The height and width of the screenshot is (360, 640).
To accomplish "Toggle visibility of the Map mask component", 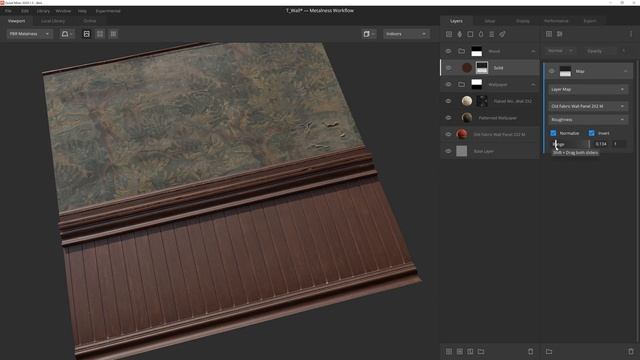I will pyautogui.click(x=551, y=71).
